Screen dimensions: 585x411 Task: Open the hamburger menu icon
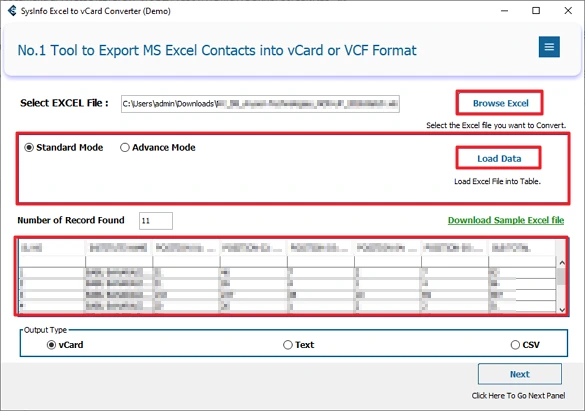coord(549,47)
